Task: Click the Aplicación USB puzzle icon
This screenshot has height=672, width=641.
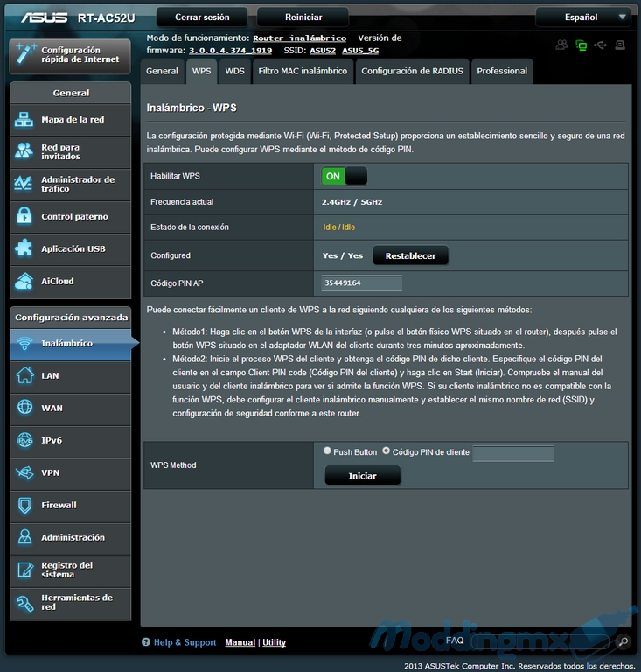Action: [x=24, y=248]
